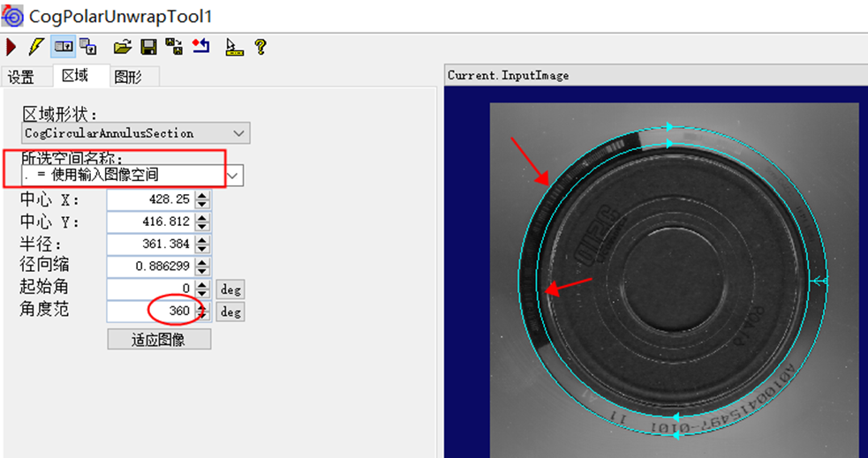Click the 中心 X value field
The width and height of the screenshot is (868, 458).
pyautogui.click(x=151, y=199)
